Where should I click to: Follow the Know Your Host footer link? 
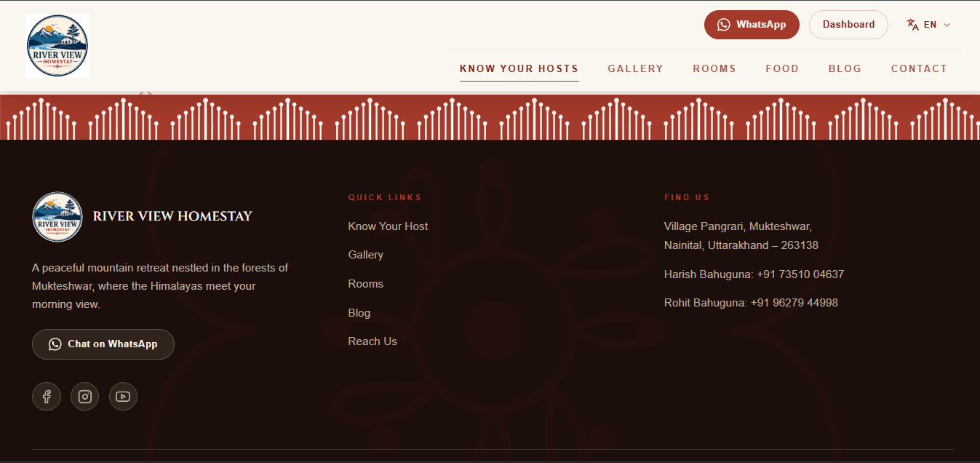(388, 226)
